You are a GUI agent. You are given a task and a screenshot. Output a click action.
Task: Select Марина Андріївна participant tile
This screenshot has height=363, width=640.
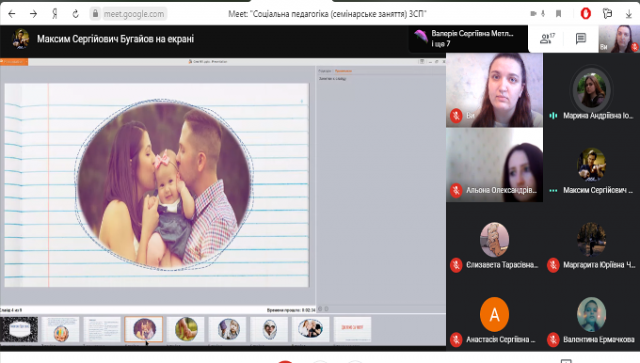tap(591, 90)
